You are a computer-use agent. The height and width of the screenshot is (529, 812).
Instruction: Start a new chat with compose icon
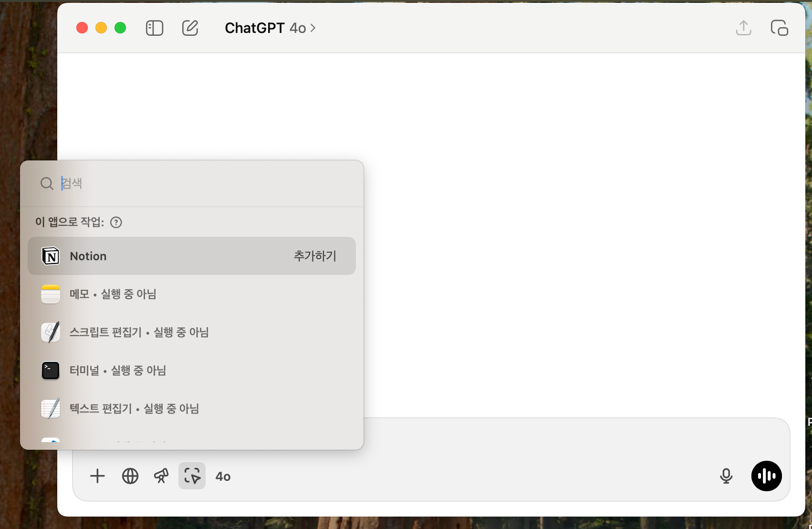pos(190,28)
